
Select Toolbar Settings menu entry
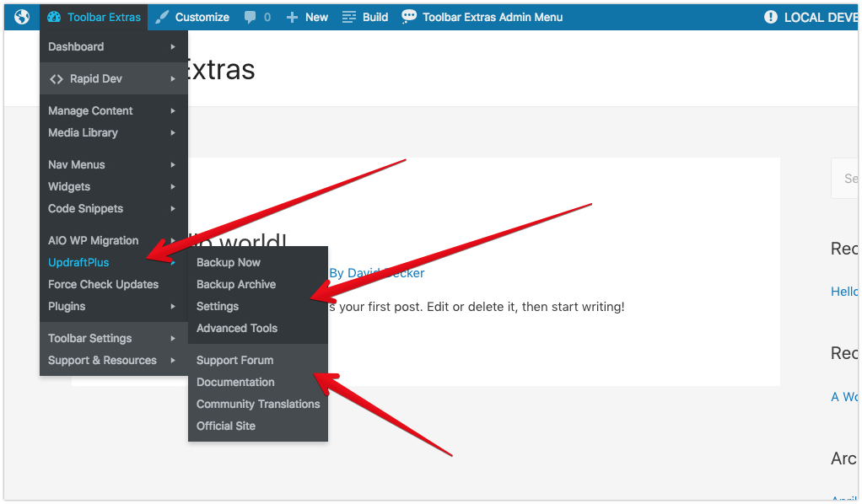click(113, 338)
